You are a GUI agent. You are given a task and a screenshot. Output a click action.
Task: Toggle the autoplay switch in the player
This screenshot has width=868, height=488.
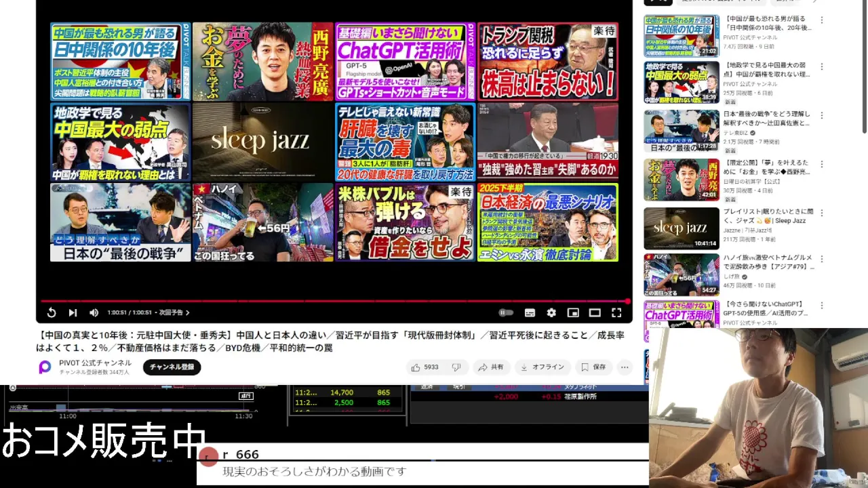506,312
